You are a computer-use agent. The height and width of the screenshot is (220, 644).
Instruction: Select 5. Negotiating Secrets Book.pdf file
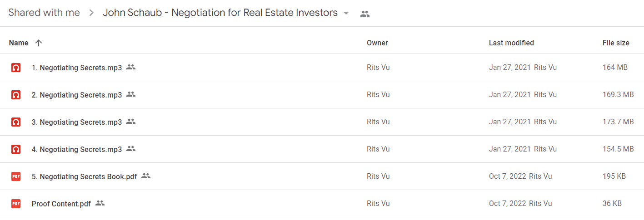coord(84,176)
